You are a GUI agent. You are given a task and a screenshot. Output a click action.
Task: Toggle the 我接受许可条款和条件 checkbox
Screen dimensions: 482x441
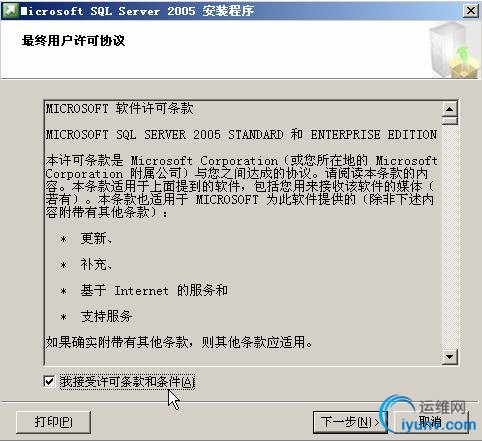(x=49, y=381)
